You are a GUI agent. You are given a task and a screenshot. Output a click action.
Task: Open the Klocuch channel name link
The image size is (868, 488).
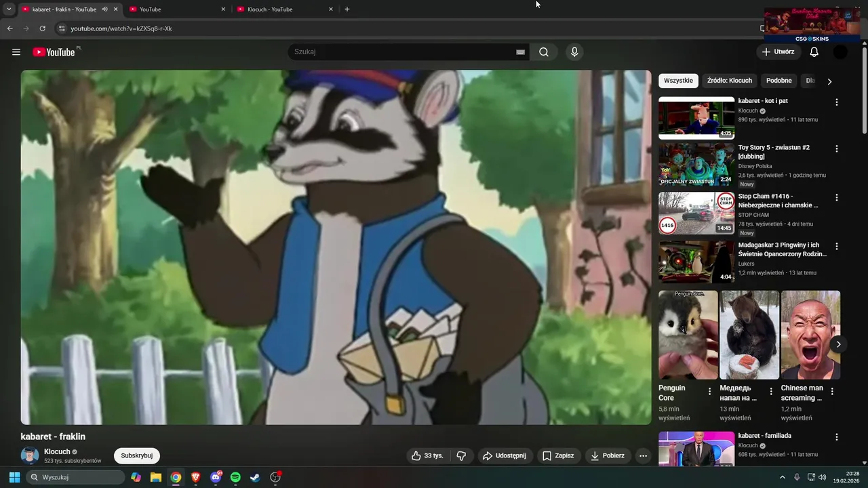coord(57,452)
